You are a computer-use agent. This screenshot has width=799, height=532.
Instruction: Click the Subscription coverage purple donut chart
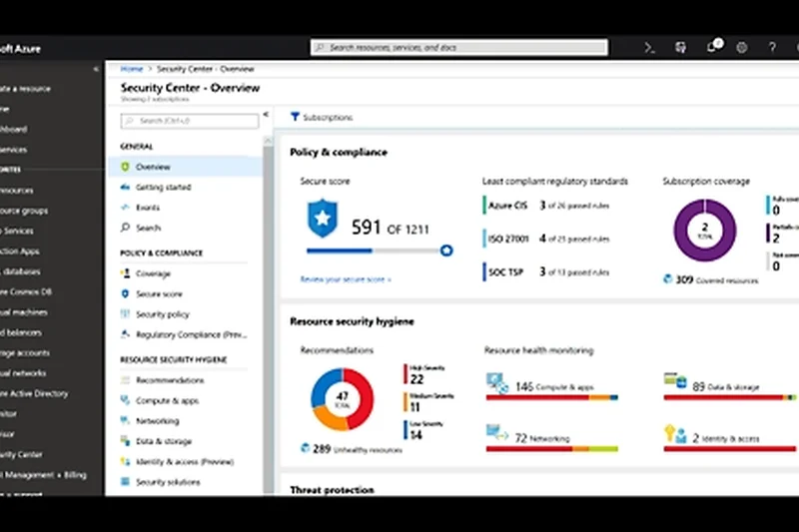tap(705, 231)
